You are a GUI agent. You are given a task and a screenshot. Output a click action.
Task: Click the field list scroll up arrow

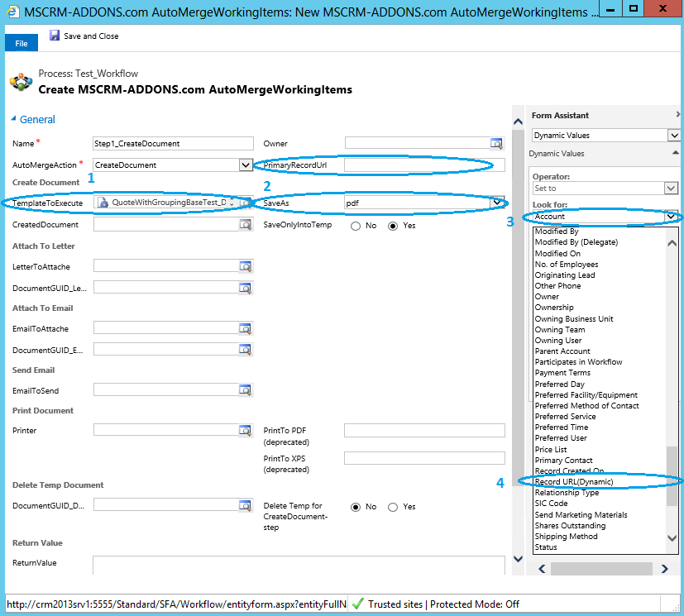[672, 243]
